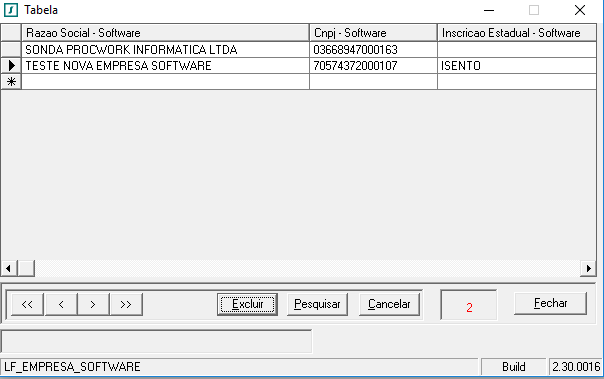Minimize the Tabela window
The width and height of the screenshot is (604, 379).
tap(489, 10)
